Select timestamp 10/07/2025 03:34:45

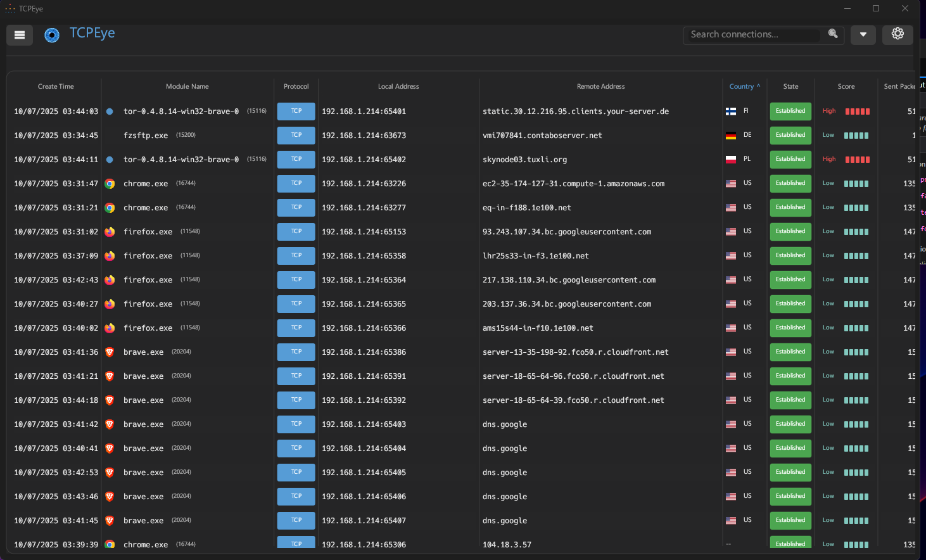click(x=56, y=136)
